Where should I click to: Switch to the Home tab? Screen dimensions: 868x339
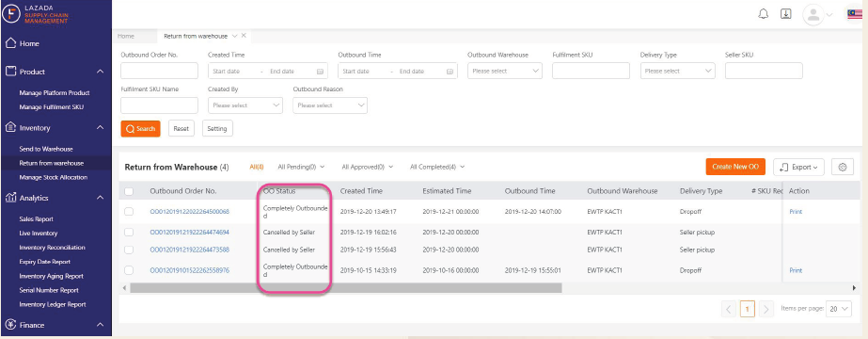coord(126,36)
